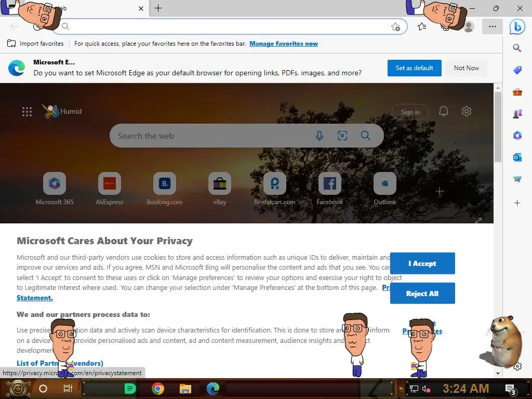
Task: Dismiss prompt with Not Now
Action: [x=467, y=68]
